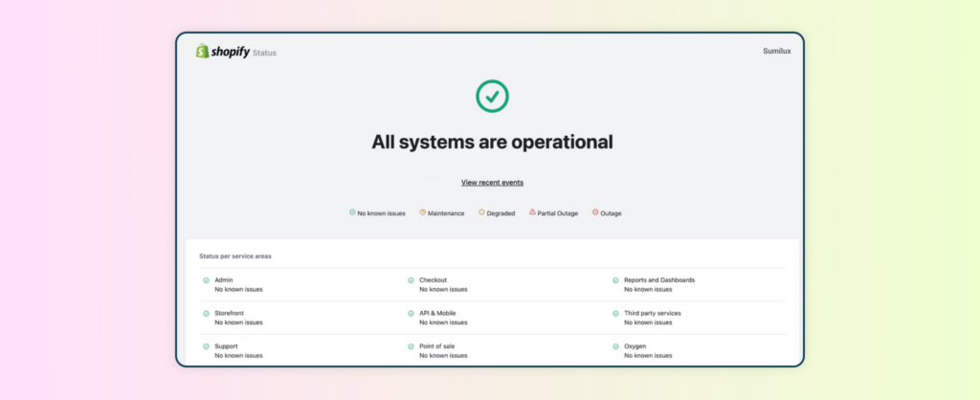The width and height of the screenshot is (980, 400).
Task: Click the Degraded legend icon
Action: [481, 212]
